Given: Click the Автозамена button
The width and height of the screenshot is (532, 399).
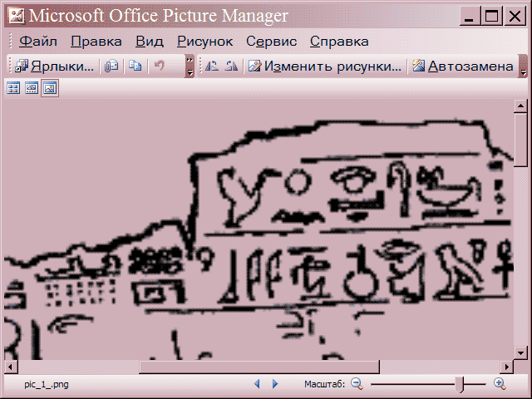Looking at the screenshot, I should pos(463,66).
